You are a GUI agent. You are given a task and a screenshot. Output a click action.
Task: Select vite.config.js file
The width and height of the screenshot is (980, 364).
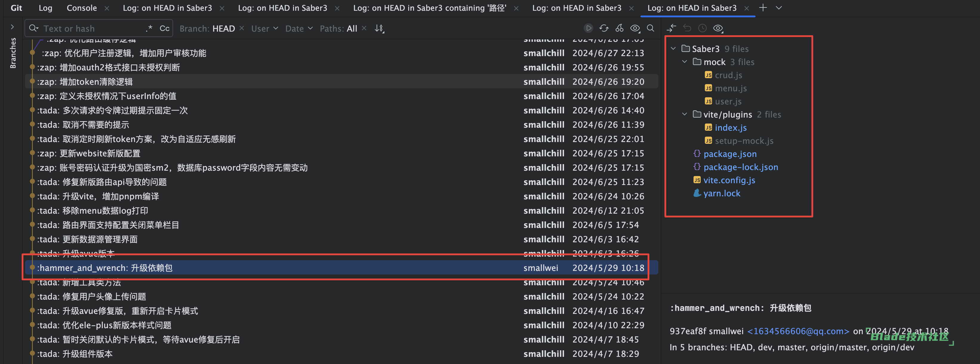click(729, 180)
